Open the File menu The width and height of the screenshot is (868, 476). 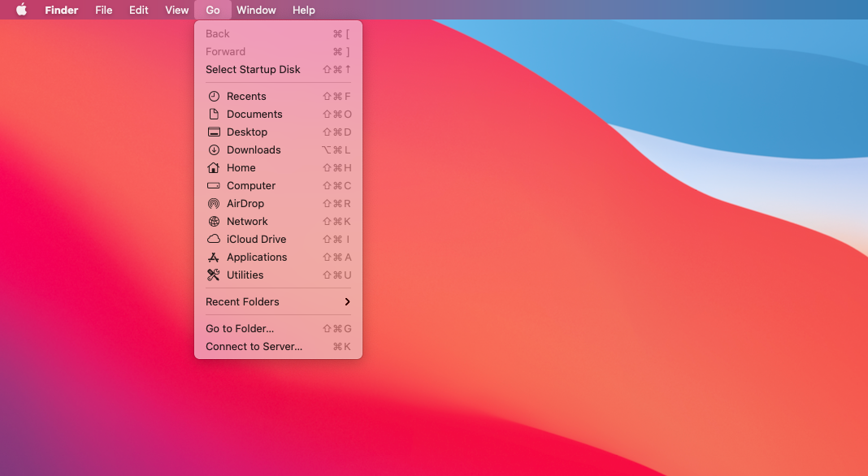[x=103, y=10]
